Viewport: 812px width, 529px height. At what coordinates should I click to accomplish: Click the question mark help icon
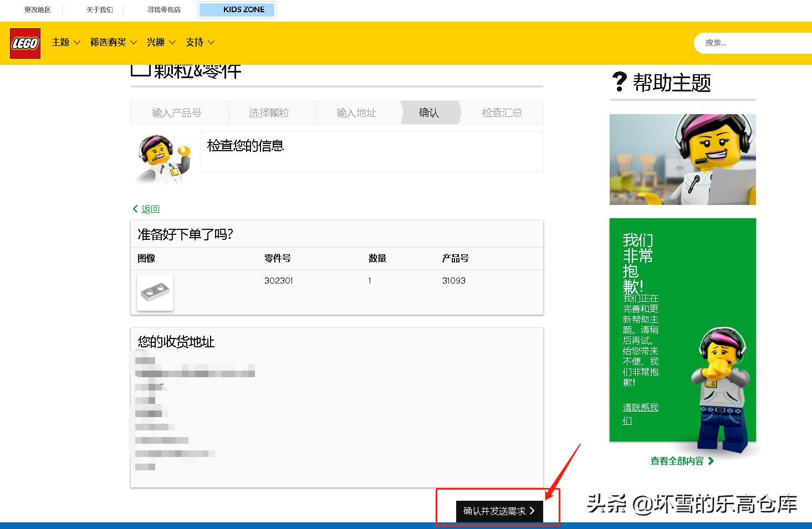point(619,82)
